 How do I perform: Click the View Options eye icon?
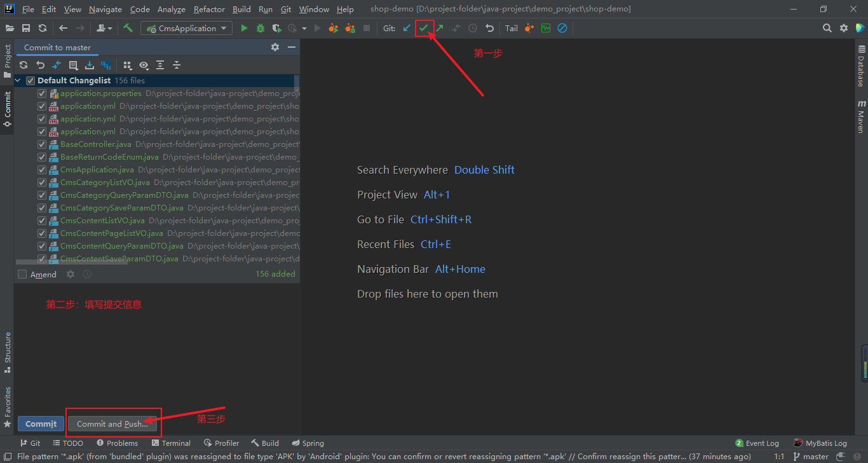point(144,65)
